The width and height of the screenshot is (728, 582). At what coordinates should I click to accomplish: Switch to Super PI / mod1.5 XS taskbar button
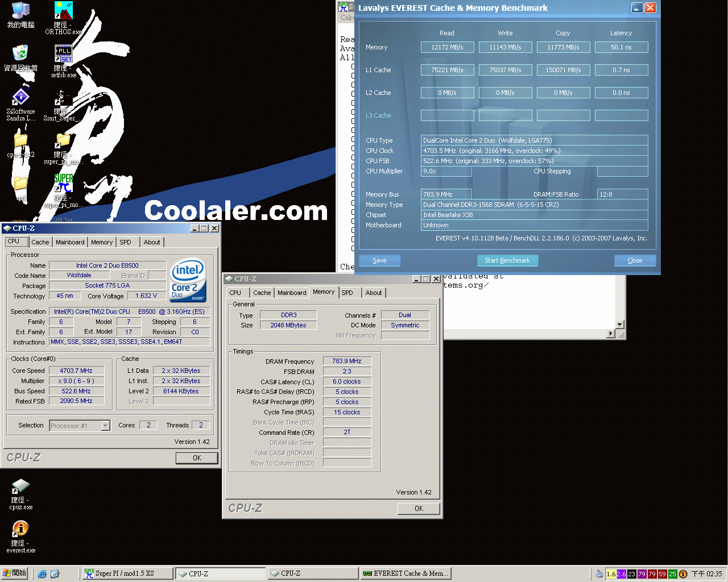click(127, 573)
